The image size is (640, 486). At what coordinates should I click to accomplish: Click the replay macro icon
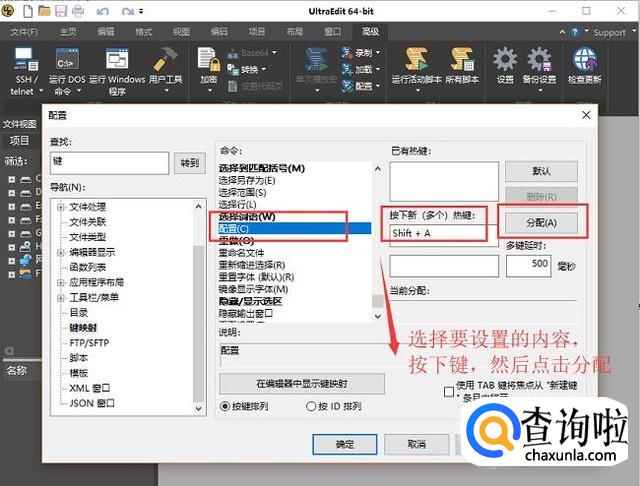[x=317, y=60]
